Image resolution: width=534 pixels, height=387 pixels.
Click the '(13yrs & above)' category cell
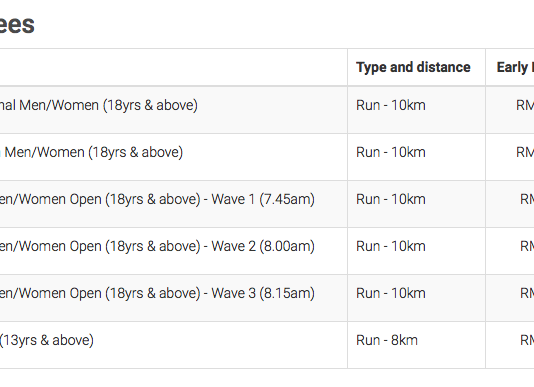pyautogui.click(x=47, y=340)
